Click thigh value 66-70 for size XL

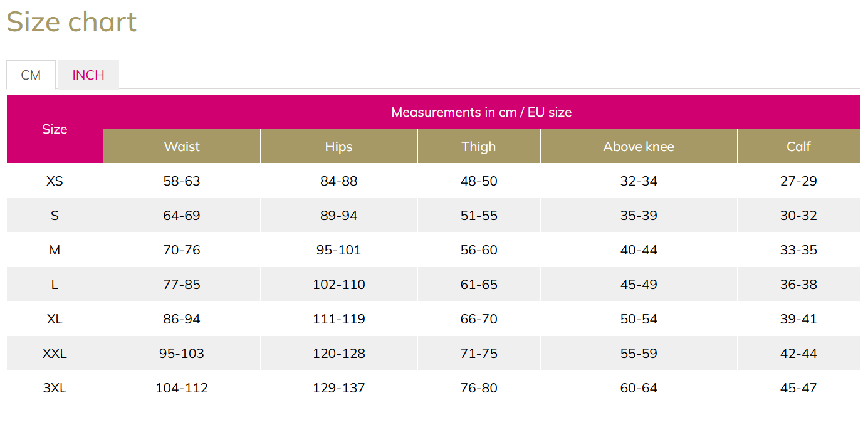coord(479,319)
